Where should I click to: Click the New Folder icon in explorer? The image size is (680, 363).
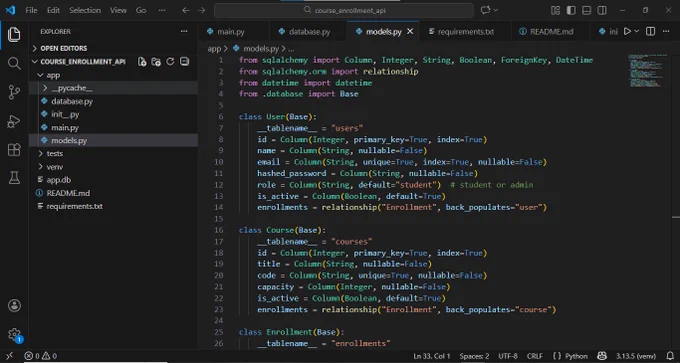click(156, 62)
